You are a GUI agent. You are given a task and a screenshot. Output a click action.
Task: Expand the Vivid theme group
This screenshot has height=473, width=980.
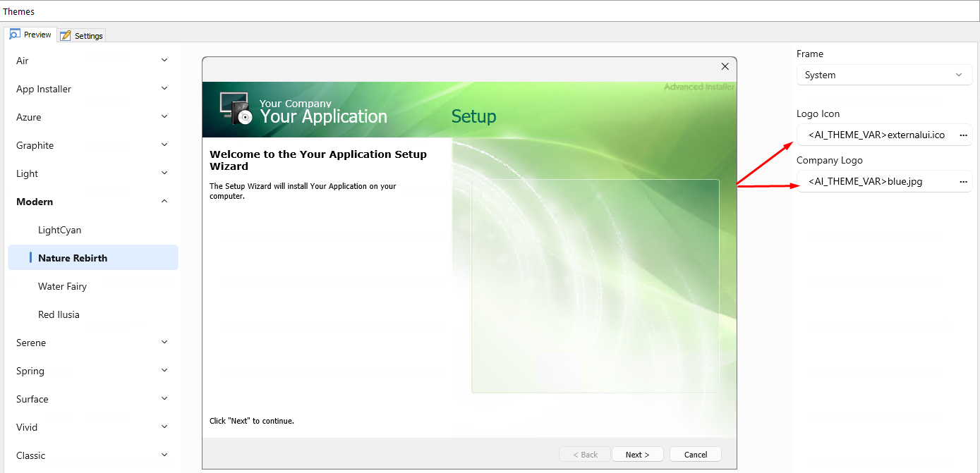pyautogui.click(x=92, y=427)
